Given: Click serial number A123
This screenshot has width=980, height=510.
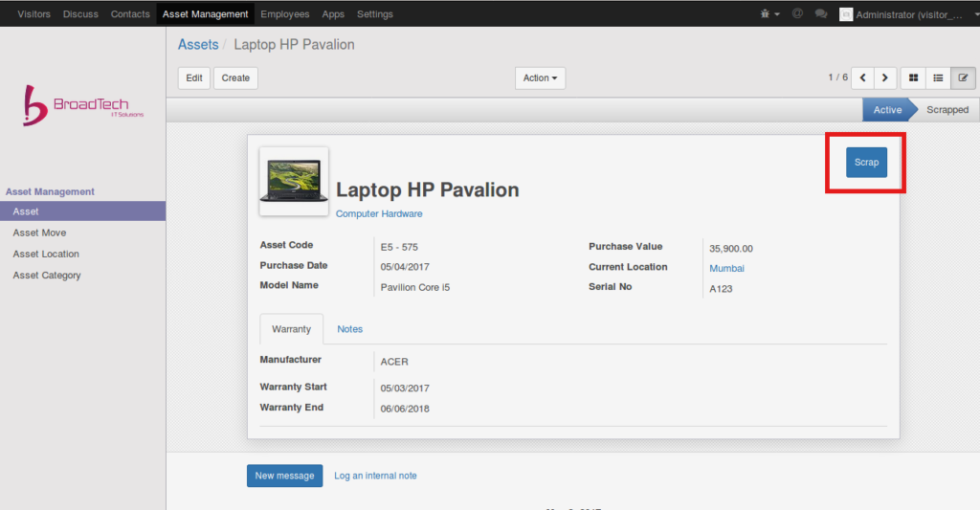Looking at the screenshot, I should (x=721, y=289).
